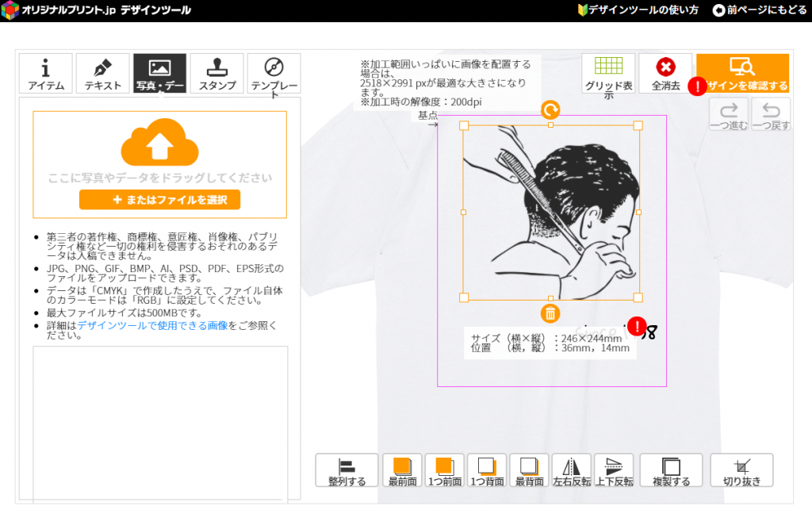Click 一つ進む redo button
Screen dimensions: 812x506
pyautogui.click(x=729, y=114)
